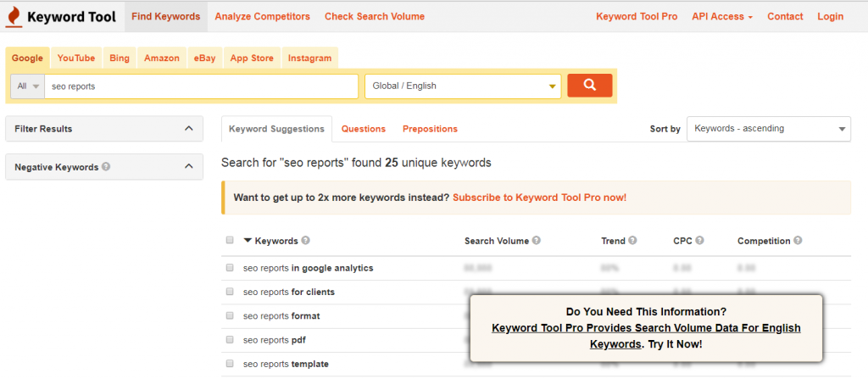
Task: Click the Keywords column sort arrow
Action: (248, 241)
